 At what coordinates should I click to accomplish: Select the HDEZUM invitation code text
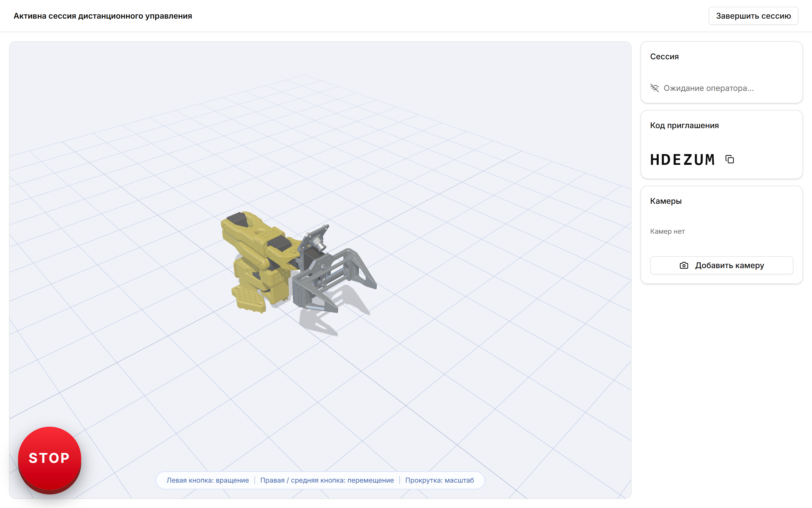coord(682,159)
